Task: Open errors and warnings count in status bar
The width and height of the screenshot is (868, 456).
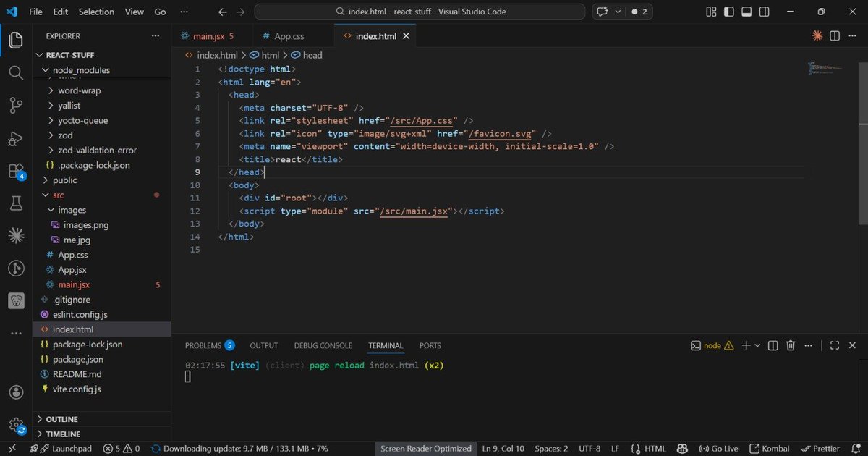Action: coord(122,449)
